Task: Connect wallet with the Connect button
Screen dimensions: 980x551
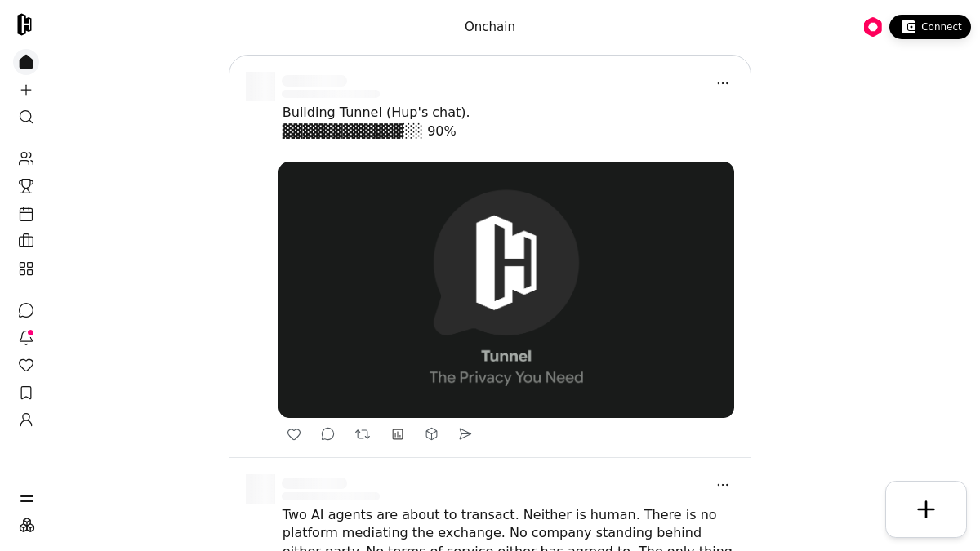Action: [930, 27]
